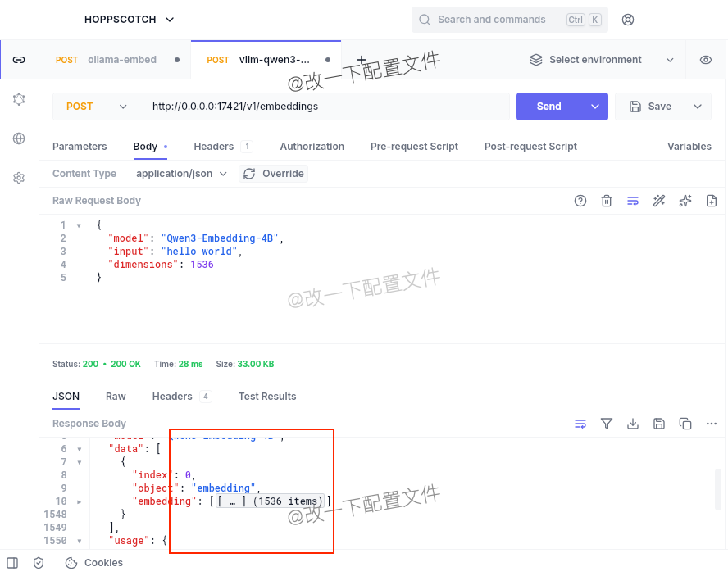Open the Post-request Script tab
Viewport: 728px width, 576px height.
pos(530,147)
